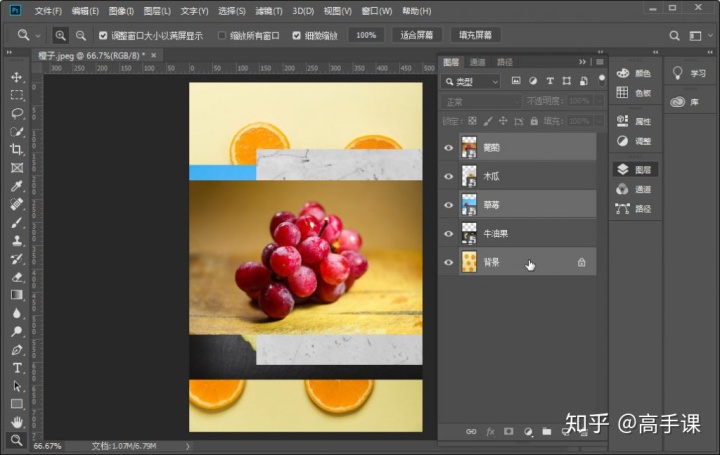Open Zoom tool preset picker arrow
Image resolution: width=720 pixels, height=455 pixels.
[x=38, y=35]
